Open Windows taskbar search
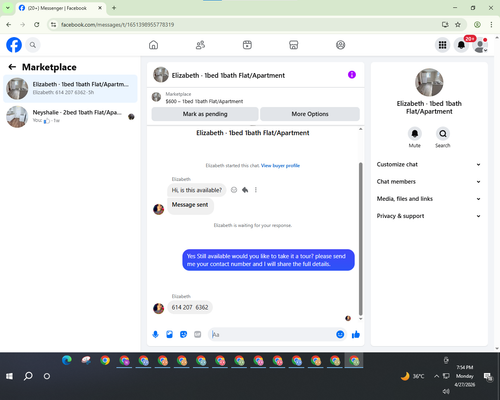The height and width of the screenshot is (400, 500). [x=28, y=376]
